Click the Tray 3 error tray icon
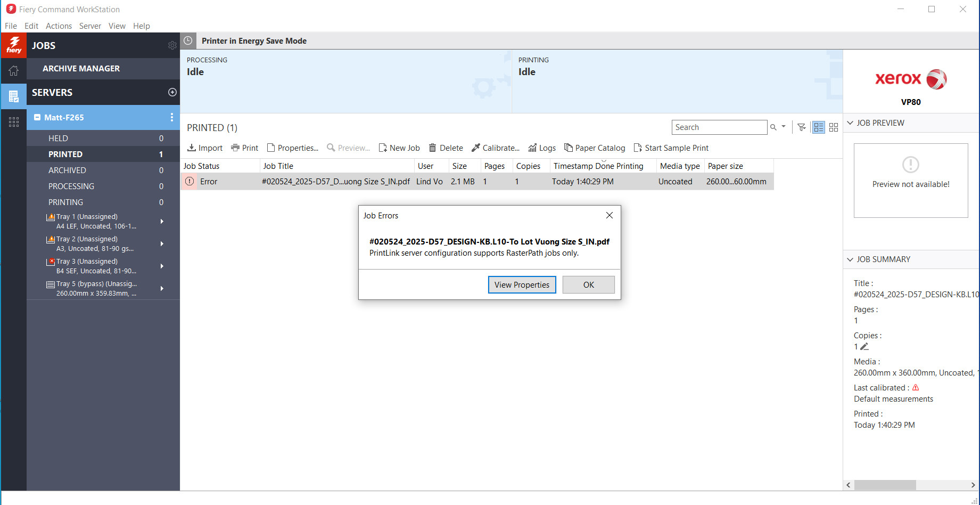 [x=51, y=262]
